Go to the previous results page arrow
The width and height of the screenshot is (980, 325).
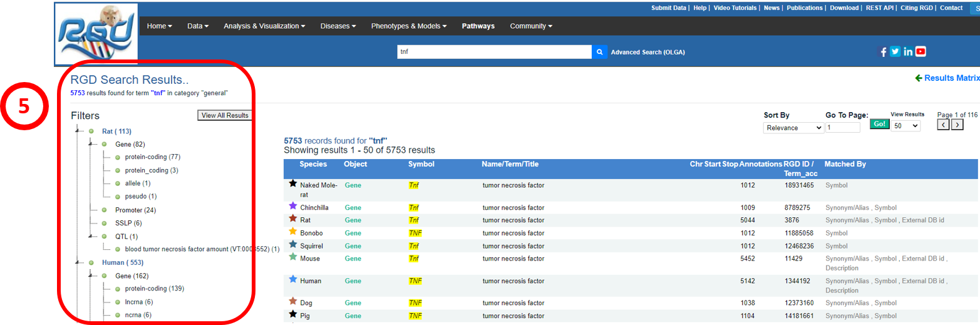click(943, 125)
